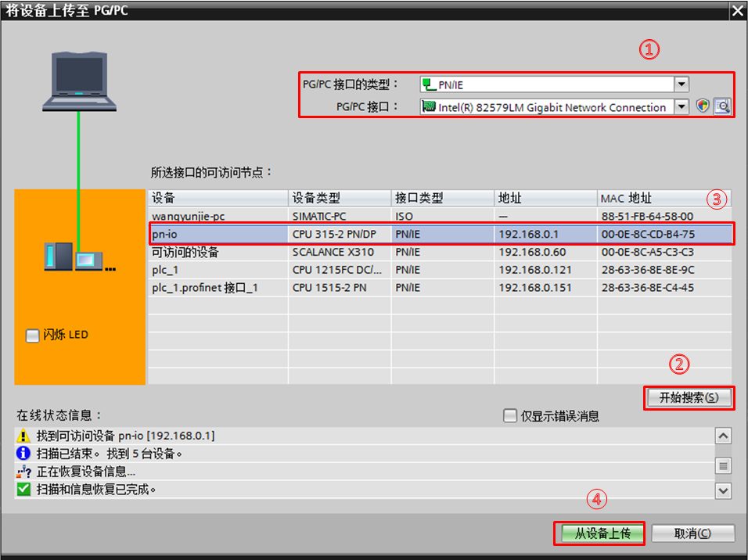Click the 设备类型 column header
This screenshot has width=748, height=560.
(x=338, y=198)
